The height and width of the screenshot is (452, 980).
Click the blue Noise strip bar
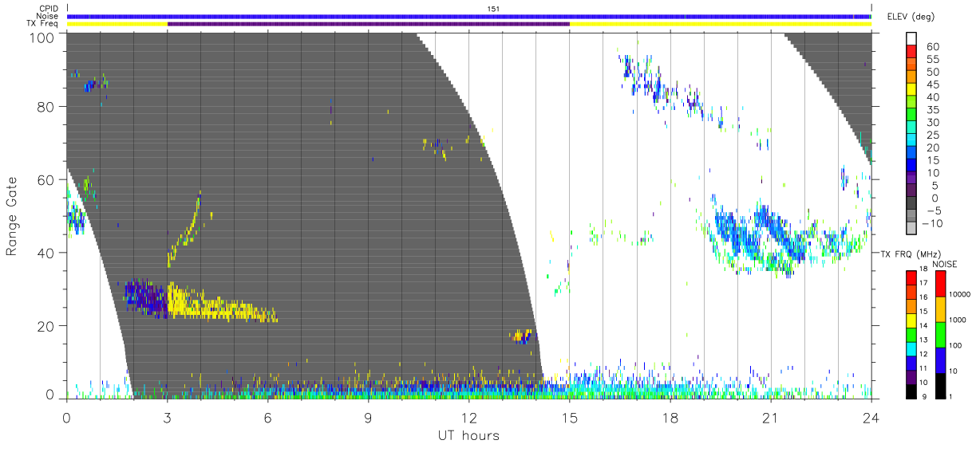tap(469, 16)
